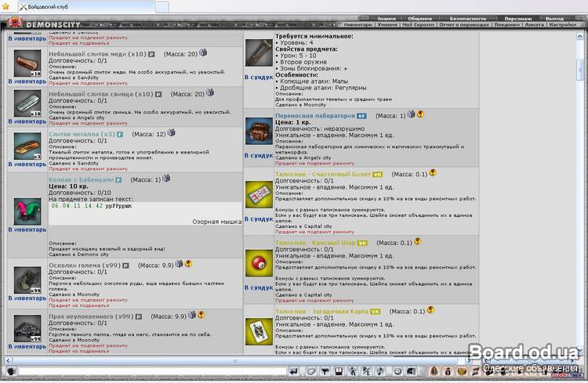Image resolution: width=588 pixels, height=383 pixels.
Task: Move Небольшой слиток меди В инвентарь
Action: [27, 81]
